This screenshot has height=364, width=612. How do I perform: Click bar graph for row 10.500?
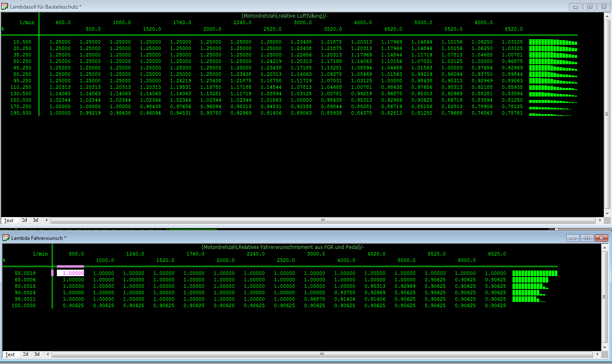click(553, 42)
